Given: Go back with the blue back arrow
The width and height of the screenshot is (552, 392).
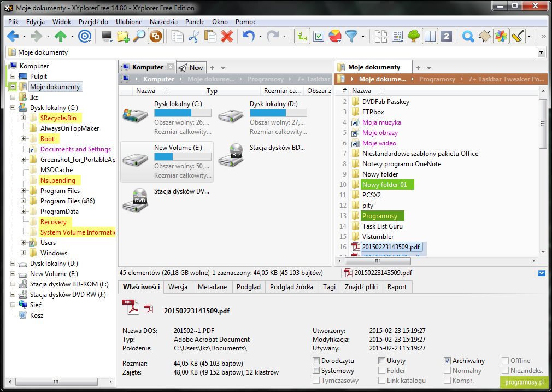Looking at the screenshot, I should coord(13,36).
